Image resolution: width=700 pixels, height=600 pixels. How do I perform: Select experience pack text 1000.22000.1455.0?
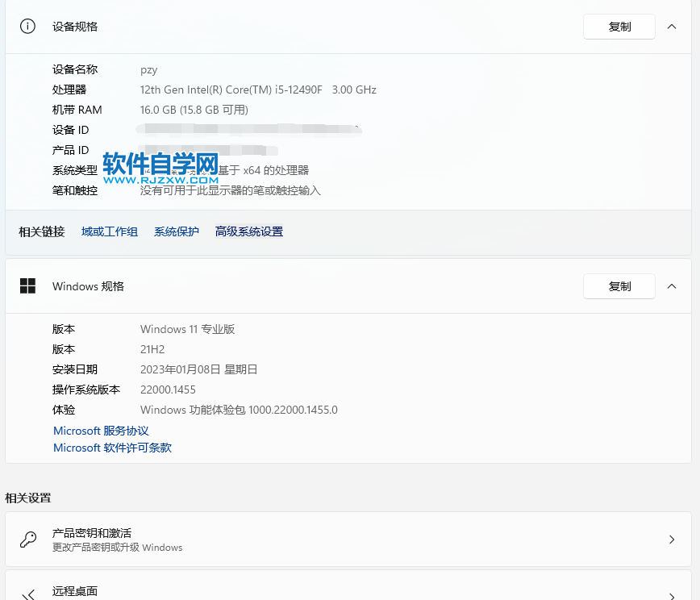293,410
